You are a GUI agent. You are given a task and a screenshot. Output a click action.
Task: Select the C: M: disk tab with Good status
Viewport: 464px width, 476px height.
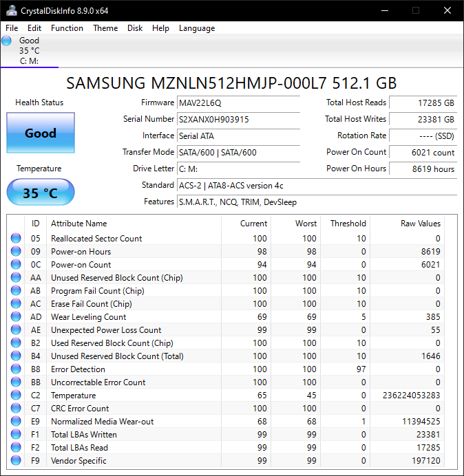pyautogui.click(x=30, y=51)
